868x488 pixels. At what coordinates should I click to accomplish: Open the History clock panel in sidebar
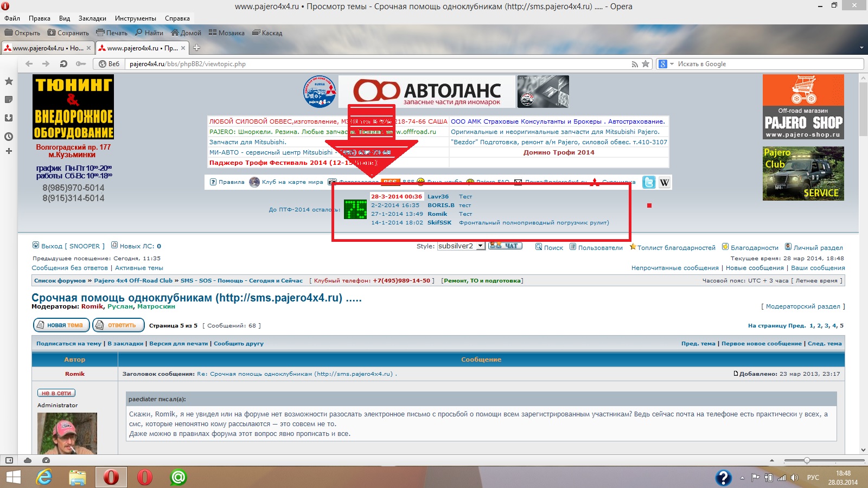coord(9,136)
